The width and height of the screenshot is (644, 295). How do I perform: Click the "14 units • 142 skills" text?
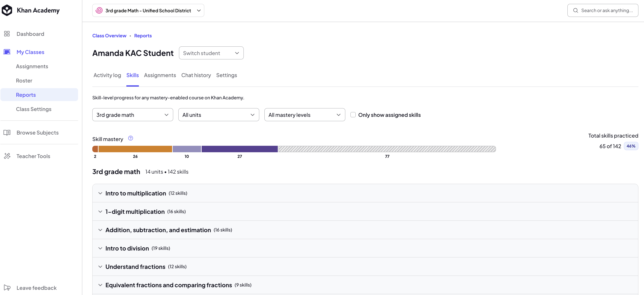(167, 172)
